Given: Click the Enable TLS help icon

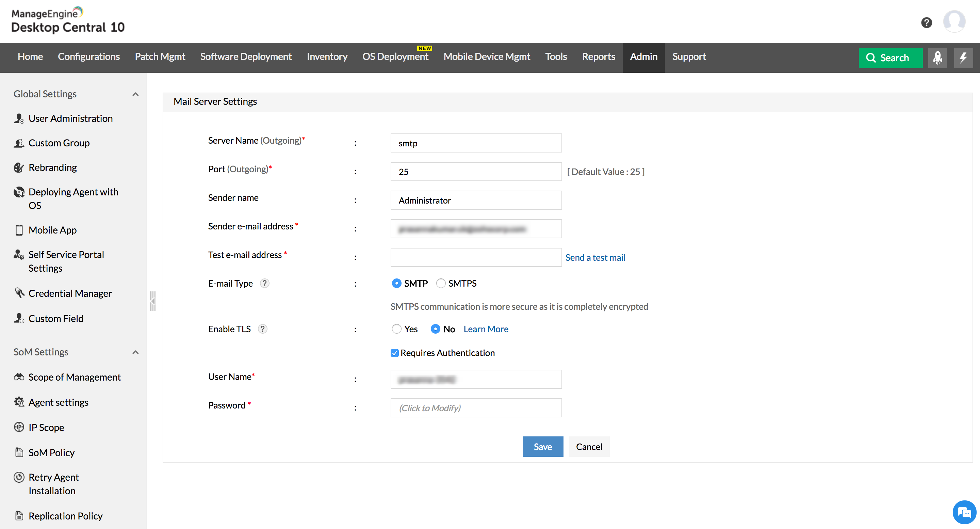Looking at the screenshot, I should pyautogui.click(x=262, y=329).
